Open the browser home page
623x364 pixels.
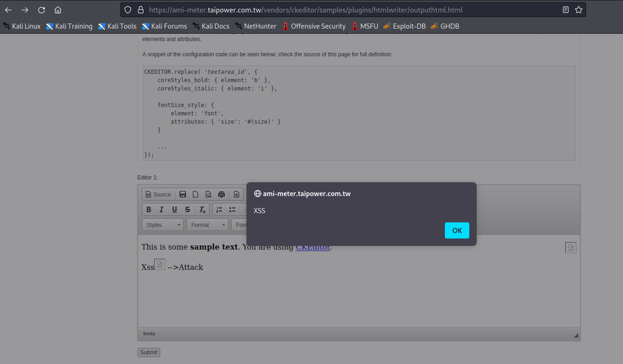click(58, 10)
